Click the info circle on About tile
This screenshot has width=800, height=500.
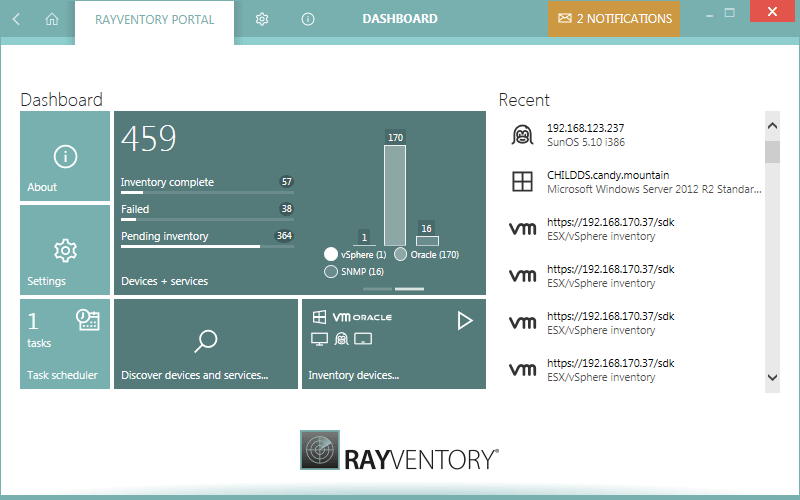point(65,156)
